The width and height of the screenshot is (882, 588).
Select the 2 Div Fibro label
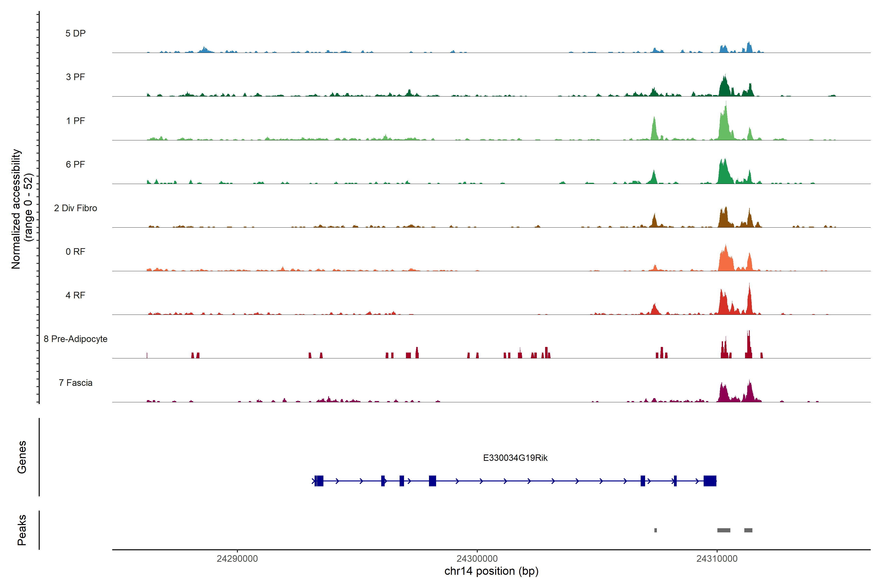point(75,208)
